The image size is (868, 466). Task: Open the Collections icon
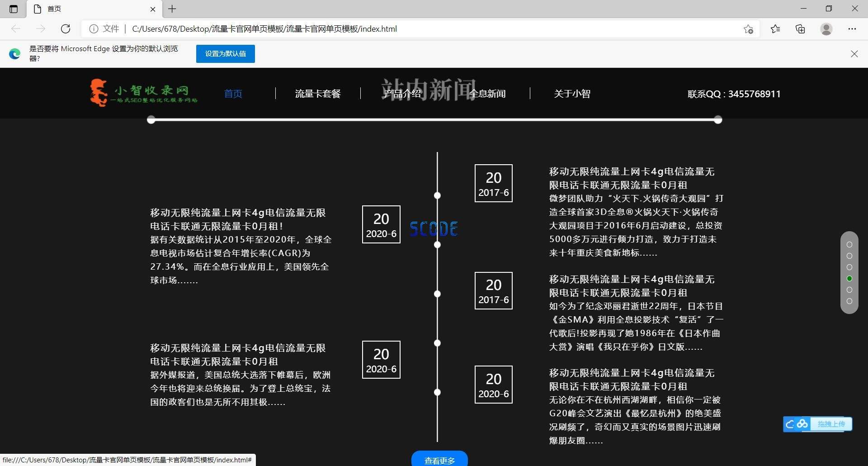pos(800,29)
